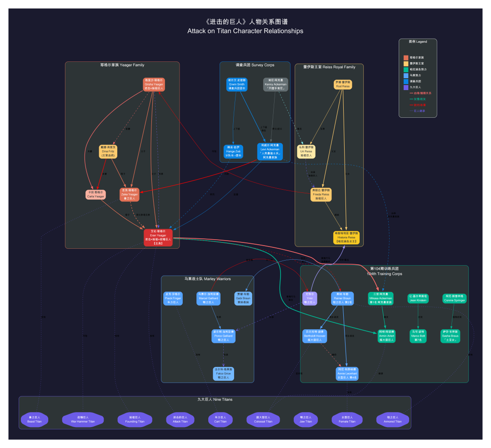Select the Bertholdt Hoover node
The height and width of the screenshot is (448, 491).
coord(315,336)
